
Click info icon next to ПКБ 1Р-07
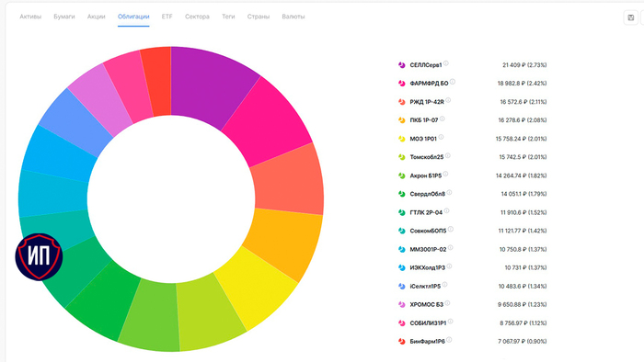click(x=443, y=119)
